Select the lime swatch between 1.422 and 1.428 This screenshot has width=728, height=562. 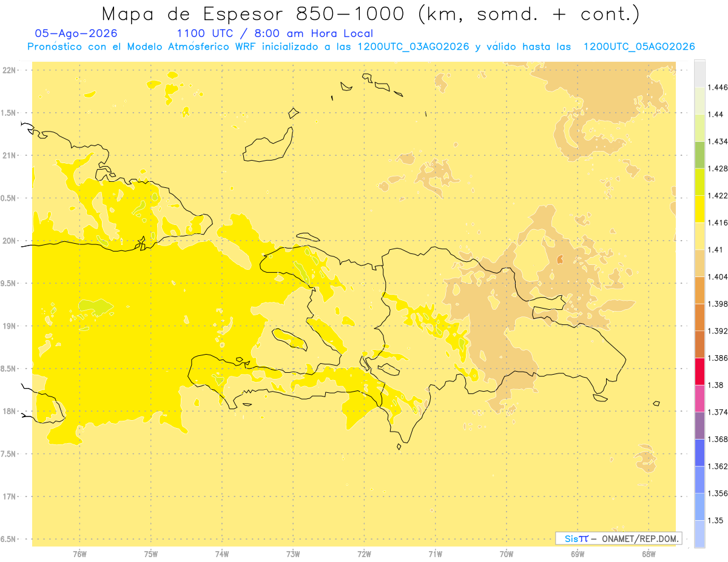click(699, 182)
